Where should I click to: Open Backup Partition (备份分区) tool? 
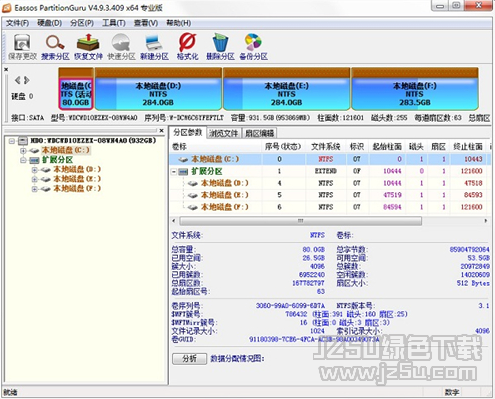pyautogui.click(x=253, y=47)
